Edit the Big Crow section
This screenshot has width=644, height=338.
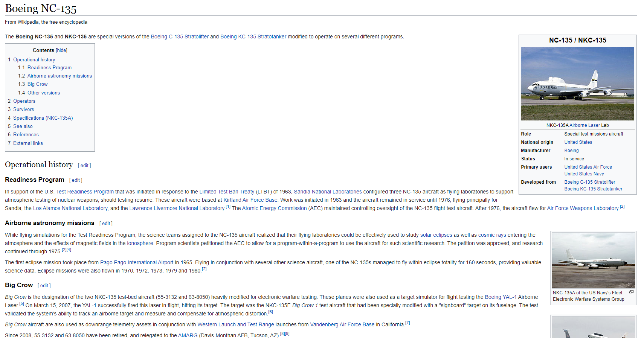tap(44, 286)
